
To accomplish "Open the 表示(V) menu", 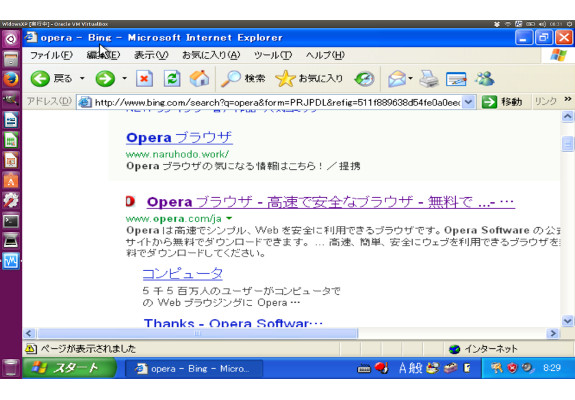I will click(151, 55).
